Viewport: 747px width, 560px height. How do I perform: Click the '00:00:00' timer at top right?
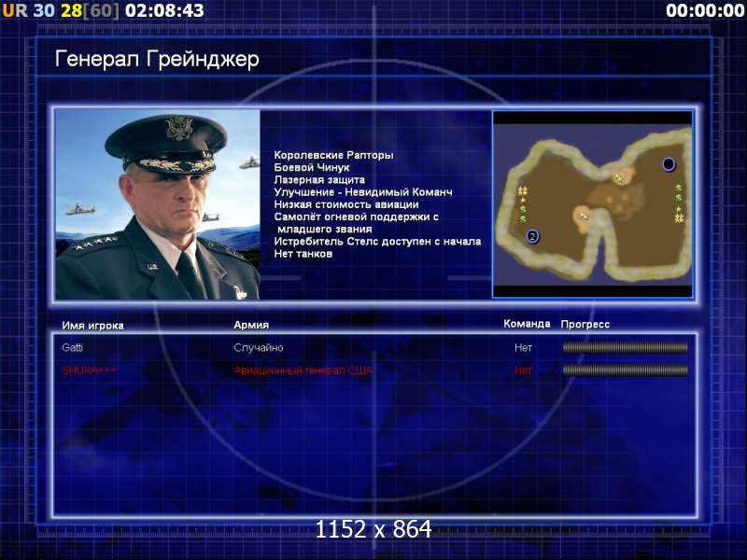(x=705, y=10)
